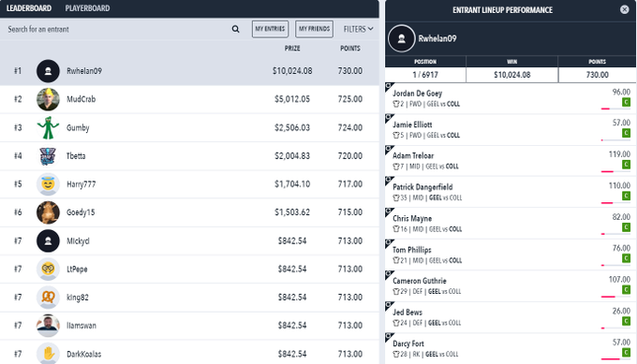Viewport: 637px width, 364px height.
Task: Click green C badge for Jordan De Goey
Action: 626,102
